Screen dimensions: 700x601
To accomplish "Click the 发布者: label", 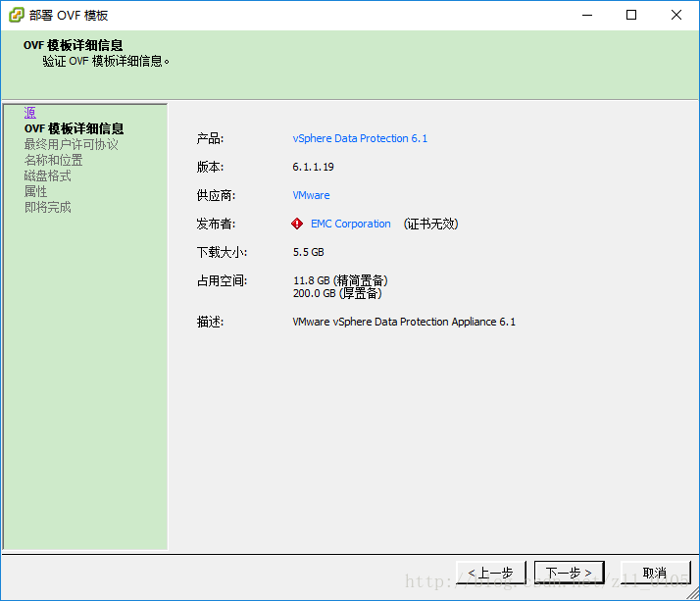I will pos(216,224).
